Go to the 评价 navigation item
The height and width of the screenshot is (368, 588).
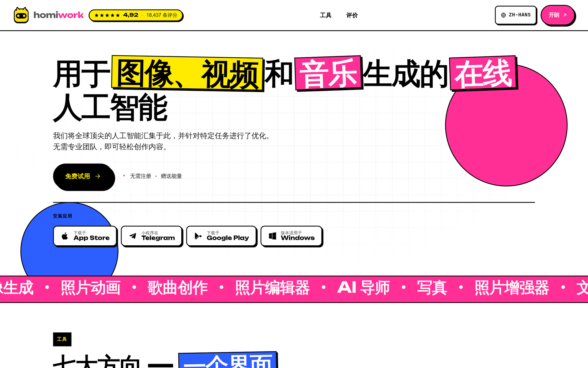tap(352, 15)
